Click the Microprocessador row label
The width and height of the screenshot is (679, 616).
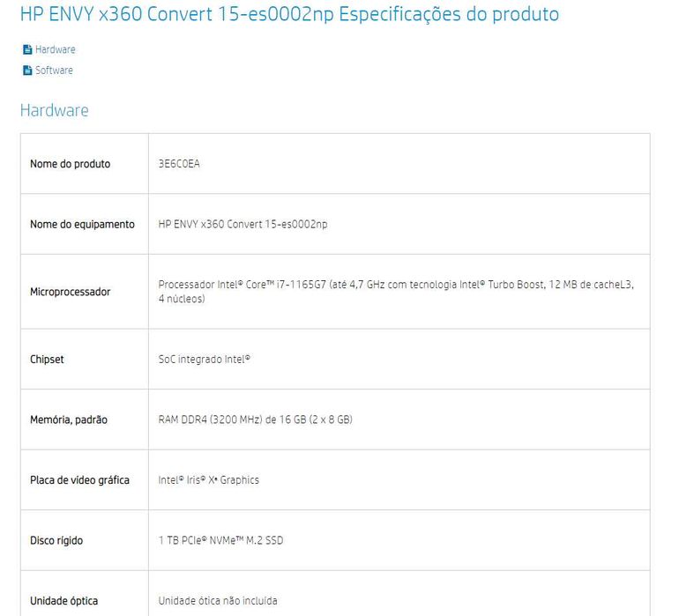(71, 292)
